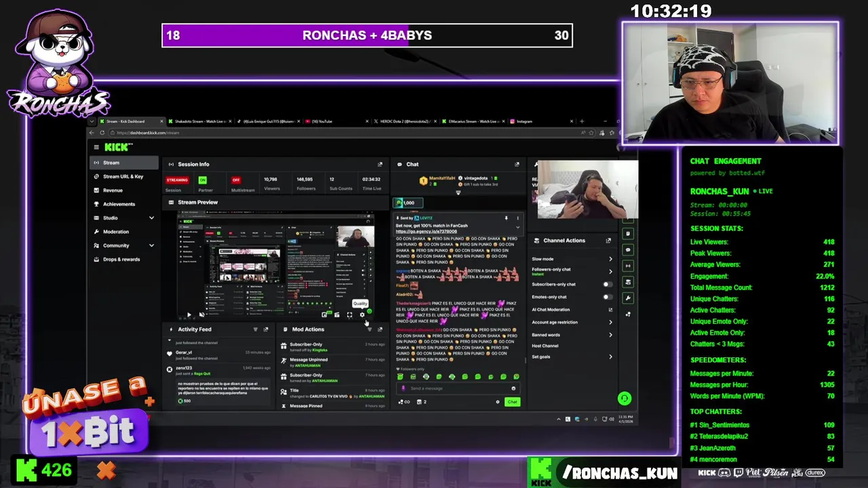The height and width of the screenshot is (488, 868).
Task: Pop out the Chat panel
Action: tap(517, 164)
